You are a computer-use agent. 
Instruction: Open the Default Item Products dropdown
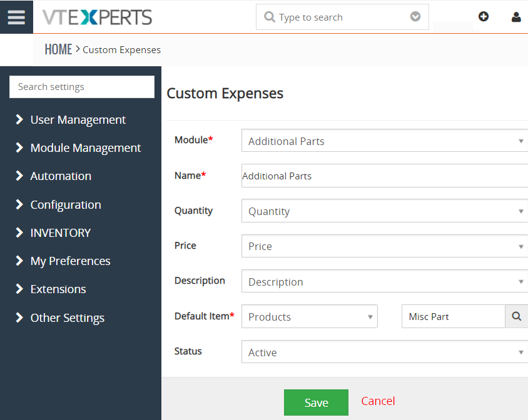[310, 317]
